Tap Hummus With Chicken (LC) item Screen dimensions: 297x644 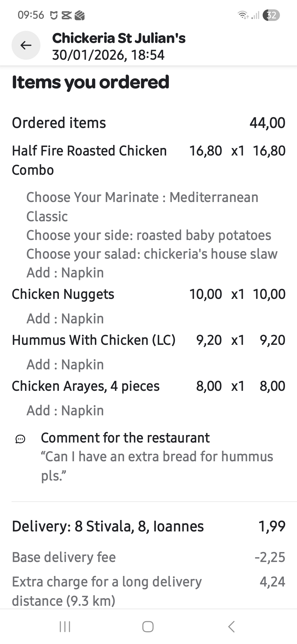94,340
